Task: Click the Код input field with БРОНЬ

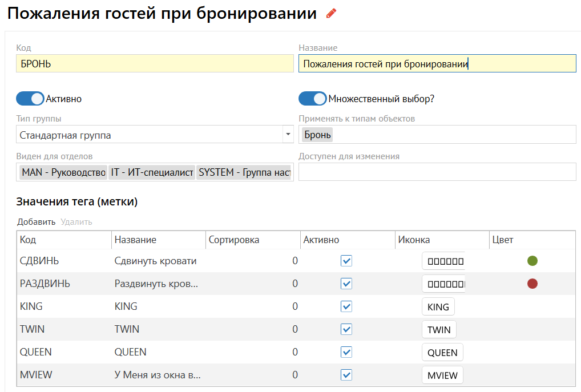Action: [x=154, y=64]
